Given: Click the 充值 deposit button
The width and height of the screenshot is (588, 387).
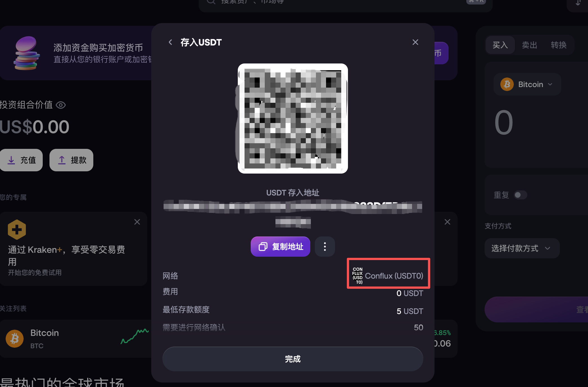Looking at the screenshot, I should pyautogui.click(x=21, y=160).
